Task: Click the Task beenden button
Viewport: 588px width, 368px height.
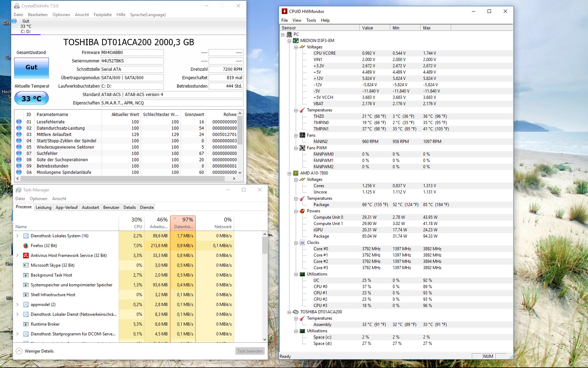Action: coord(250,351)
